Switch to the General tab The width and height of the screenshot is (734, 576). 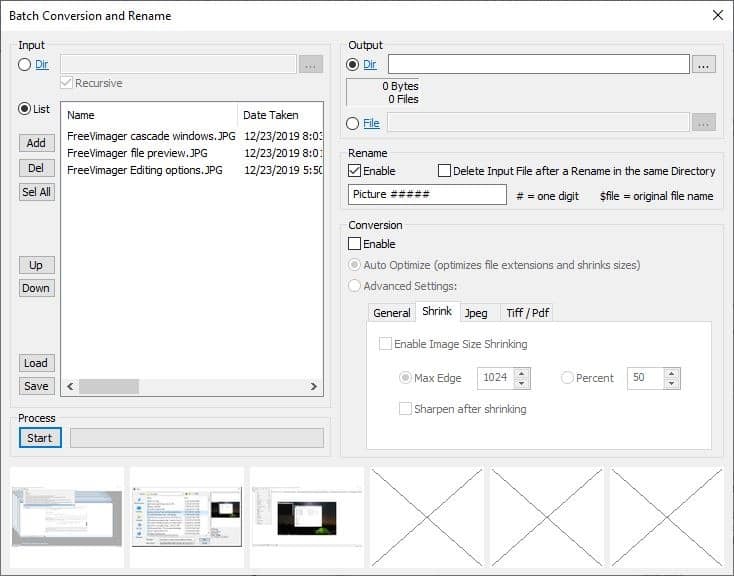pos(392,313)
